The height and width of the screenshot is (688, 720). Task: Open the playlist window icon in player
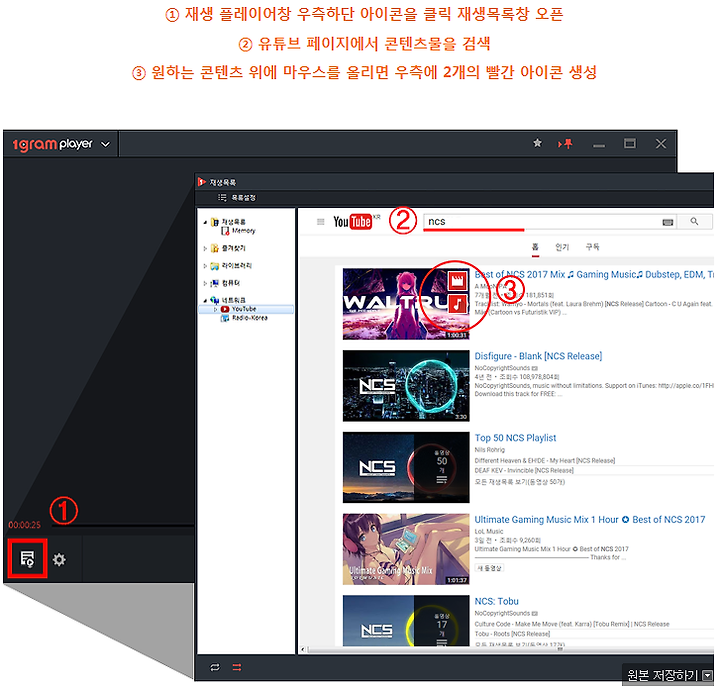pos(27,559)
